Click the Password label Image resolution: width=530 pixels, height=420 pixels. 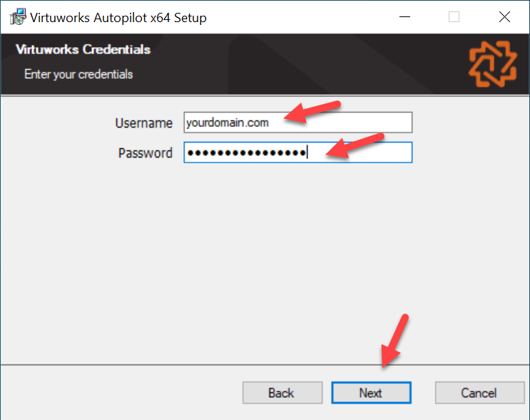click(x=146, y=153)
